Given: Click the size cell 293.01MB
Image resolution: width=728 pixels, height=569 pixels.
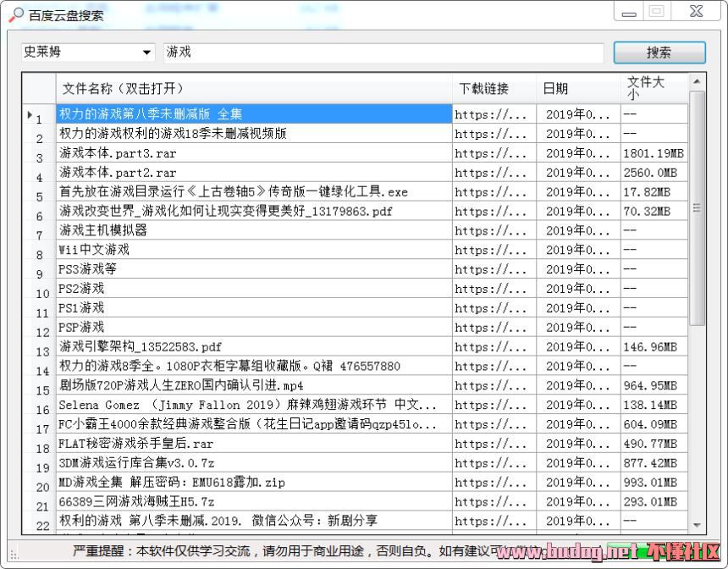Looking at the screenshot, I should [654, 501].
